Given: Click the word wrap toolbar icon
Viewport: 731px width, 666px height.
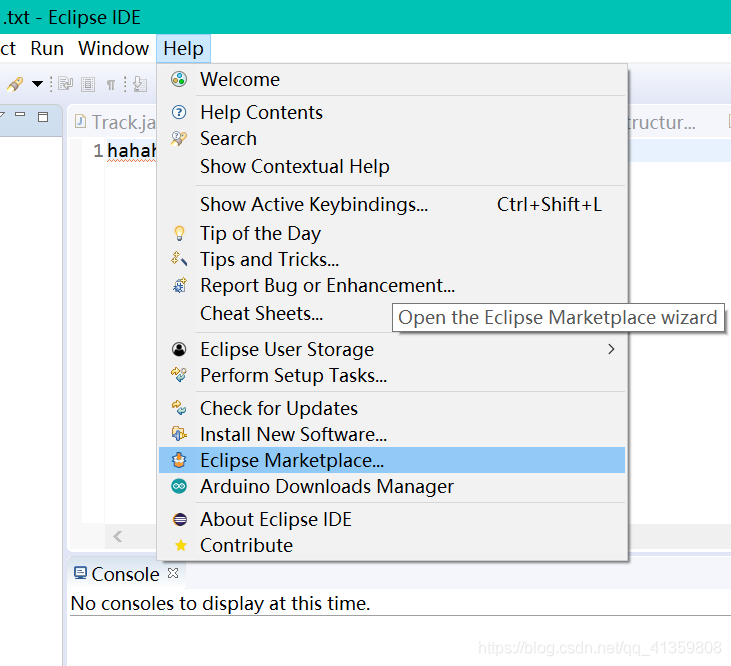Looking at the screenshot, I should click(65, 84).
